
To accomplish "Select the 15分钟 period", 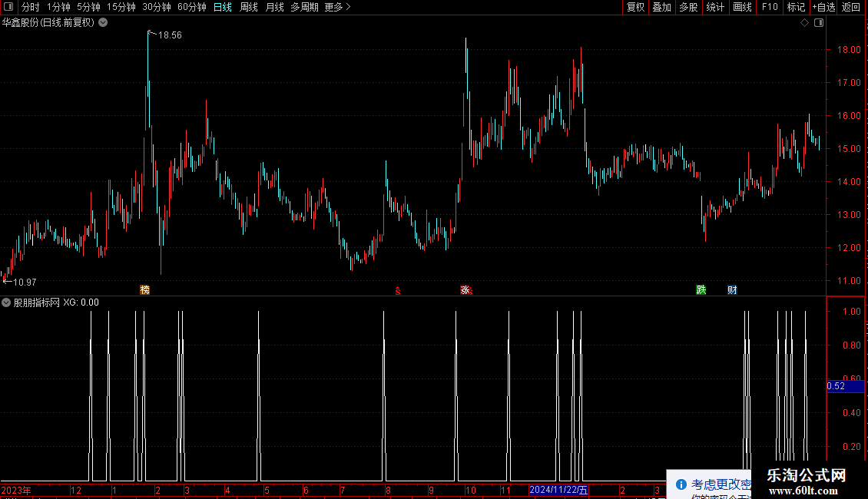I will [121, 7].
